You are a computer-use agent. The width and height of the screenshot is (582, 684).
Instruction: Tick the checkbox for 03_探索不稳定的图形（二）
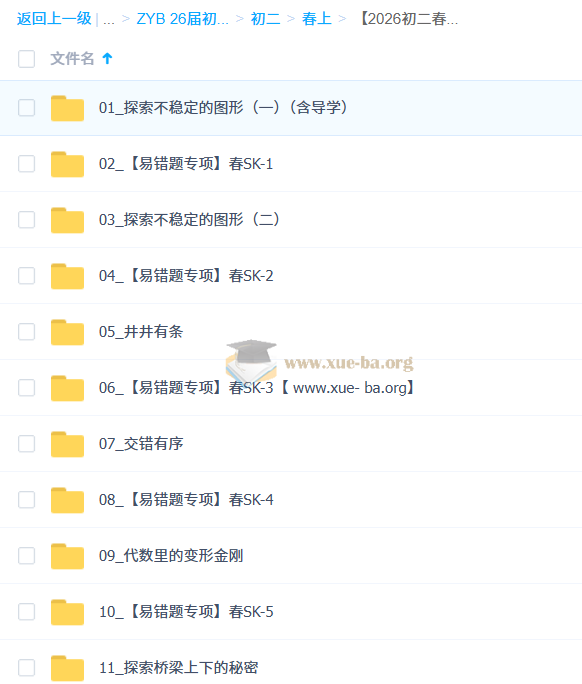pyautogui.click(x=27, y=220)
